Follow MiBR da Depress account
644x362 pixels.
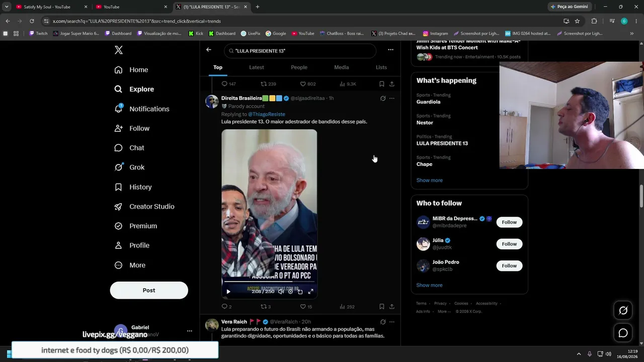tap(509, 222)
